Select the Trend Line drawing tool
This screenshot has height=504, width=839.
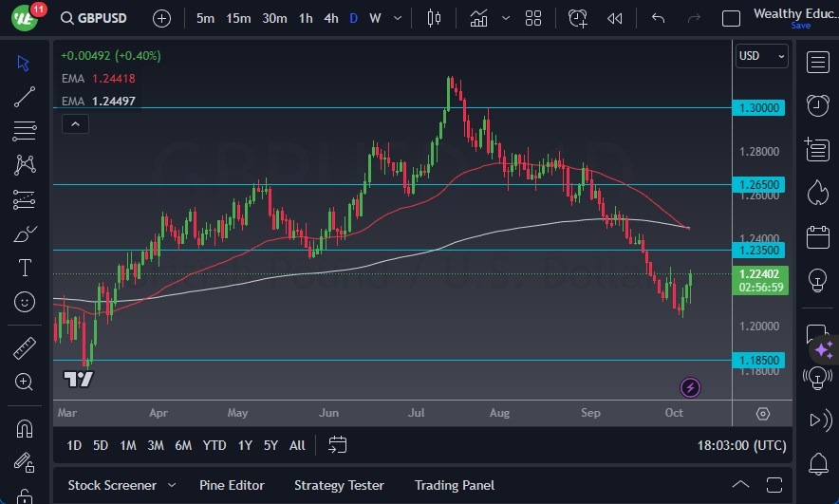pyautogui.click(x=25, y=96)
